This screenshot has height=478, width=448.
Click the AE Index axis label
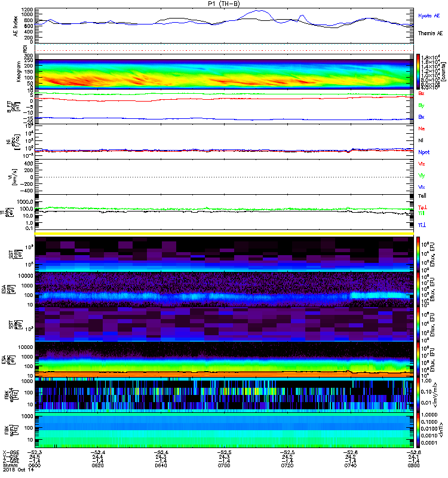tap(16, 26)
